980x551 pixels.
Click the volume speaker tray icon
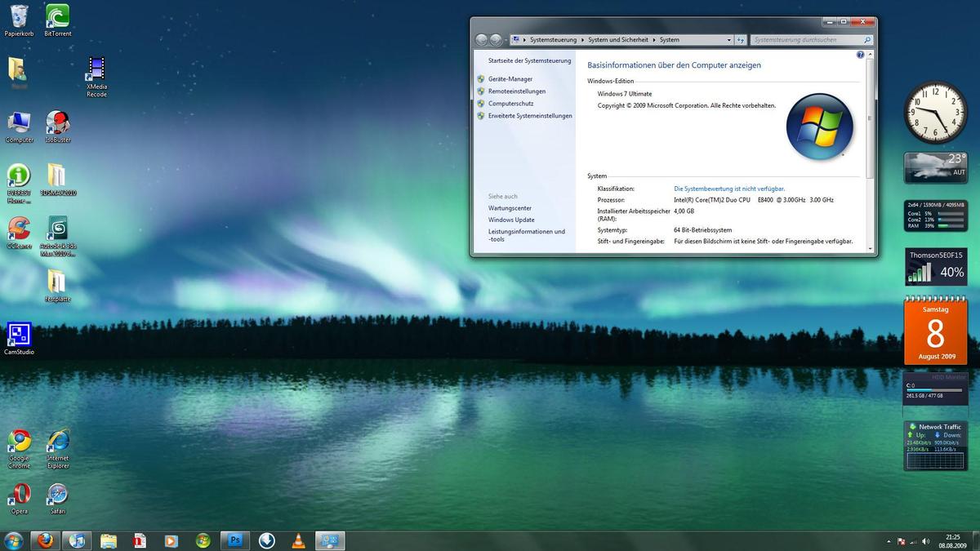(925, 541)
